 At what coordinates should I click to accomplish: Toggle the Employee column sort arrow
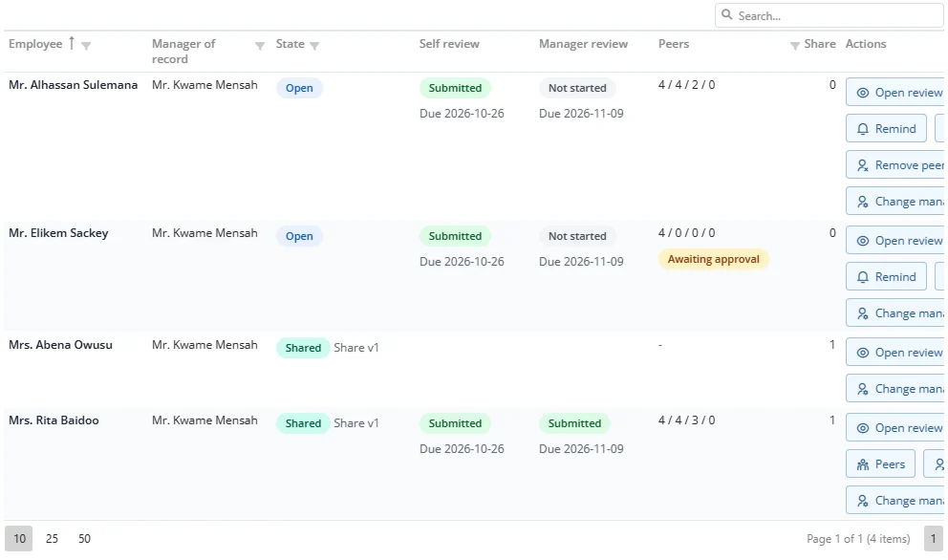pos(72,44)
